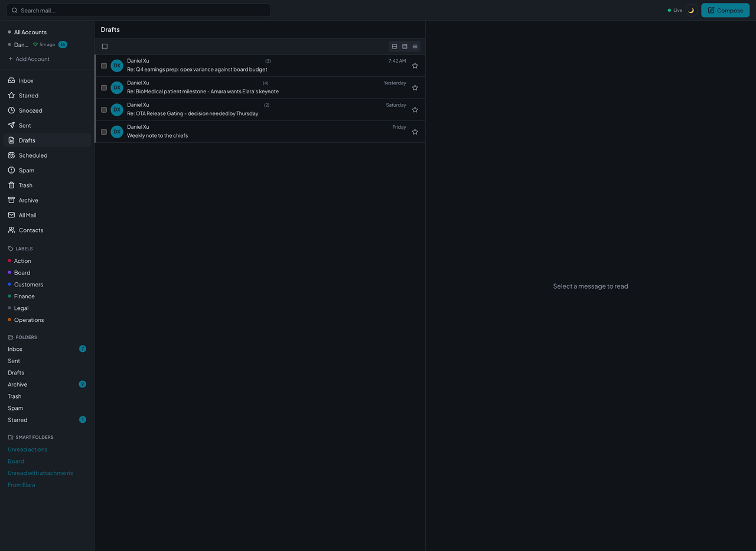
Task: Open the Spam nav item with alert icon
Action: point(47,170)
